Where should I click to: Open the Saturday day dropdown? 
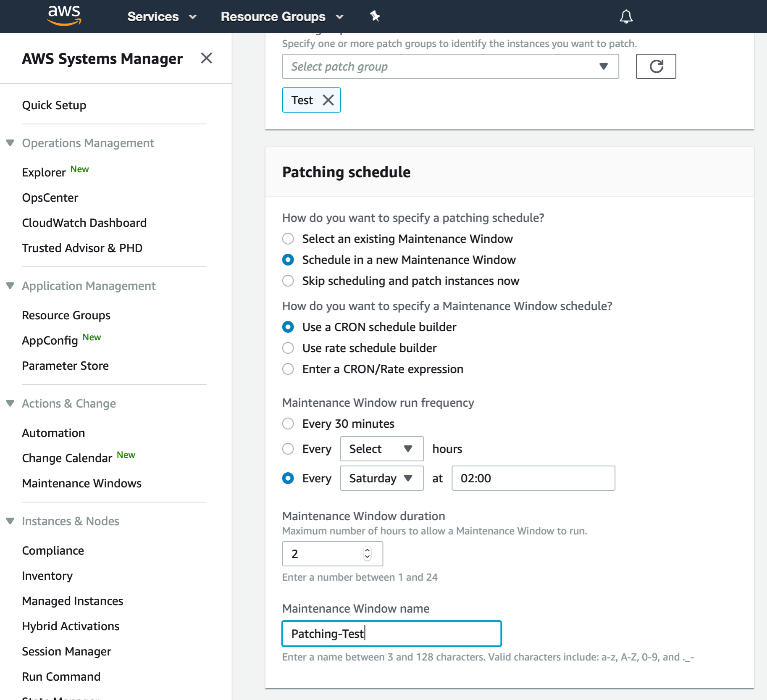(381, 478)
